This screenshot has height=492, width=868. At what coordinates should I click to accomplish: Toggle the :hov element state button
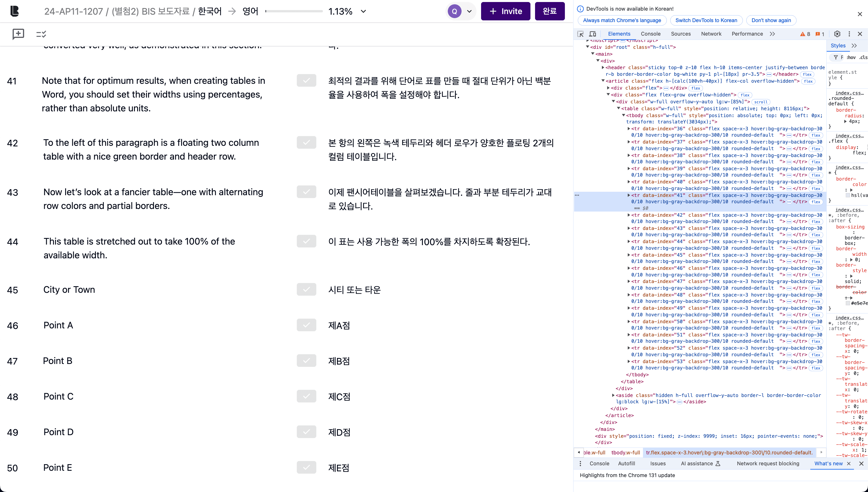click(851, 57)
